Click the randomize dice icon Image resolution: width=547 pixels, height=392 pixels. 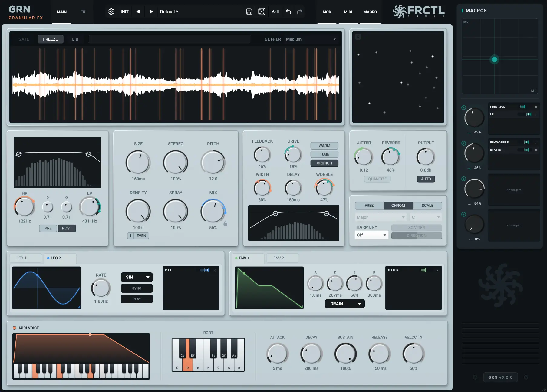pyautogui.click(x=262, y=12)
